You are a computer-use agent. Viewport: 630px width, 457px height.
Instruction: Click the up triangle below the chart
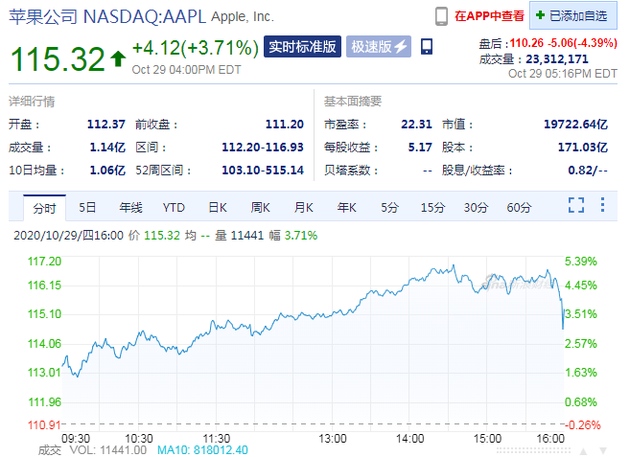[x=583, y=451]
